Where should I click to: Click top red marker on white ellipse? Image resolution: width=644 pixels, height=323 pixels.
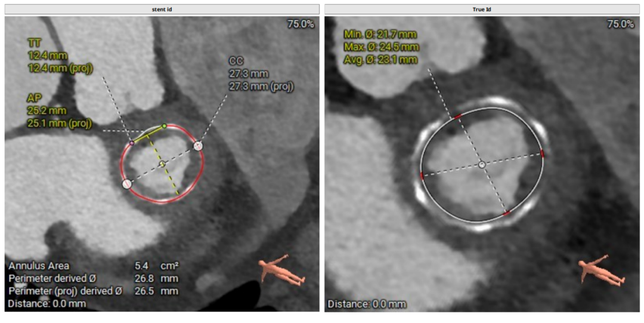[457, 117]
